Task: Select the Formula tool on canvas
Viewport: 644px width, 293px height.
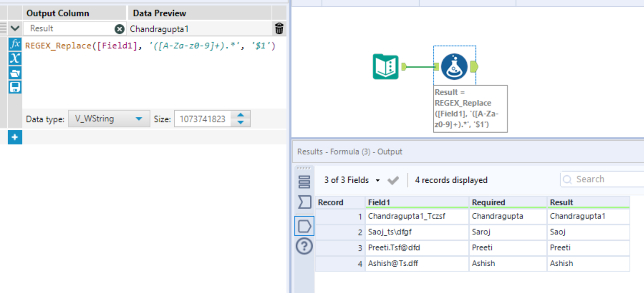Action: coord(454,66)
